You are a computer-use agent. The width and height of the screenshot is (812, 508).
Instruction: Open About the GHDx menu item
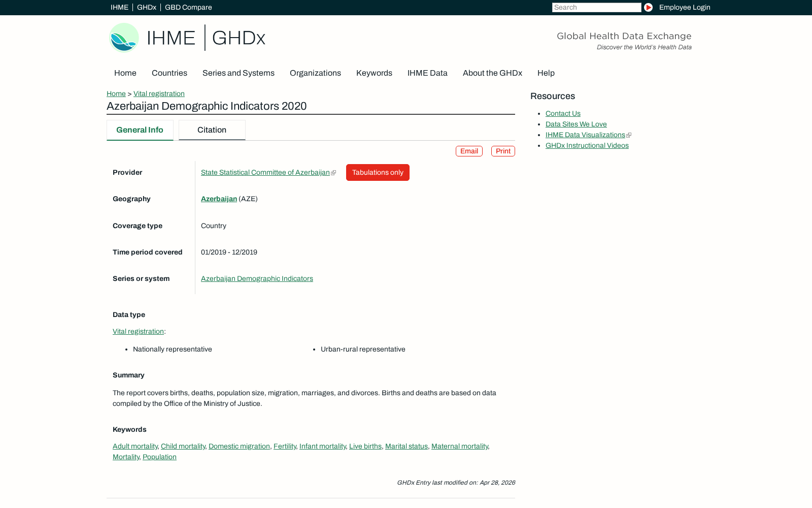pyautogui.click(x=492, y=73)
